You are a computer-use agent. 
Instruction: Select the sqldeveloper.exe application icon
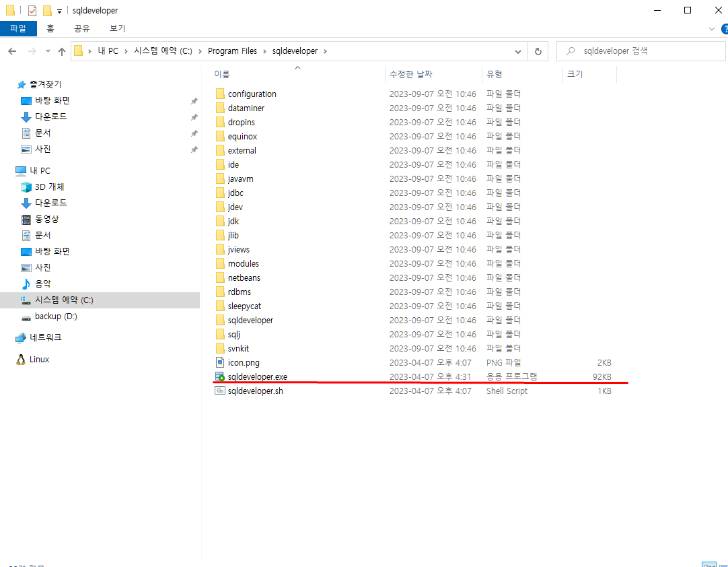tap(220, 377)
